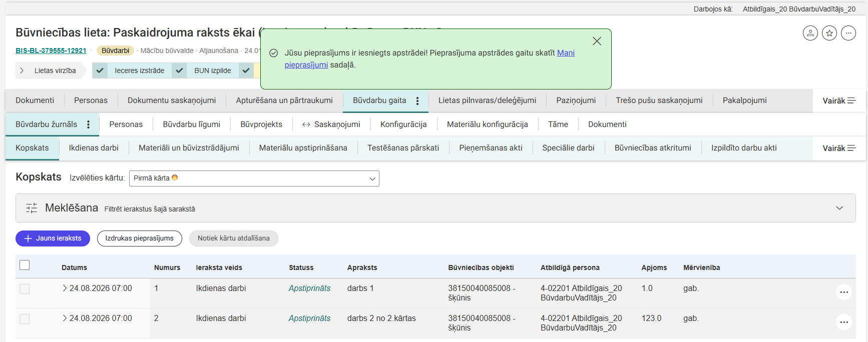Open Materiālu konfigurācija sub-tab
Image resolution: width=868 pixels, height=342 pixels.
click(487, 124)
